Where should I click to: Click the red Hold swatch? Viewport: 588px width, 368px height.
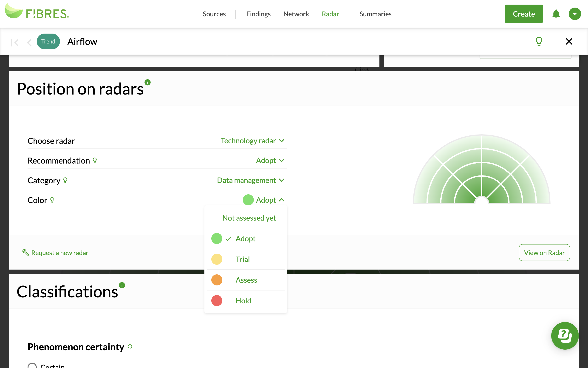coord(217,301)
